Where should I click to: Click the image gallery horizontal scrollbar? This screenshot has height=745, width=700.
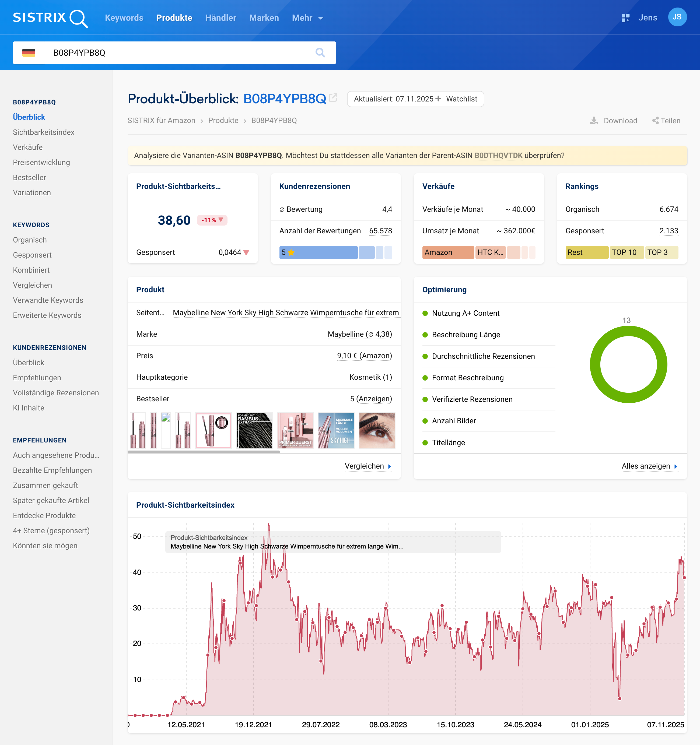pos(204,452)
